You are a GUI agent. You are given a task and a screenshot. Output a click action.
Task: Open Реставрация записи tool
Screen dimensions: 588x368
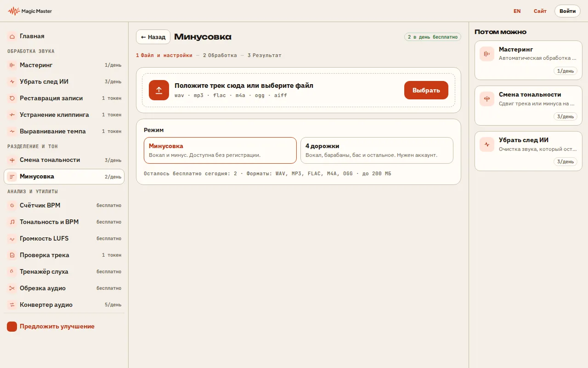(64, 98)
